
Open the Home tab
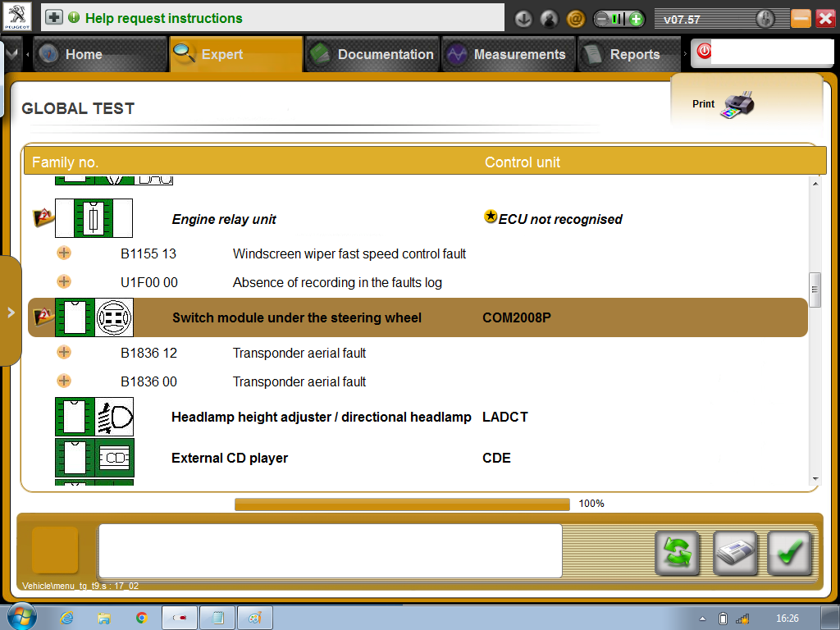click(x=100, y=54)
